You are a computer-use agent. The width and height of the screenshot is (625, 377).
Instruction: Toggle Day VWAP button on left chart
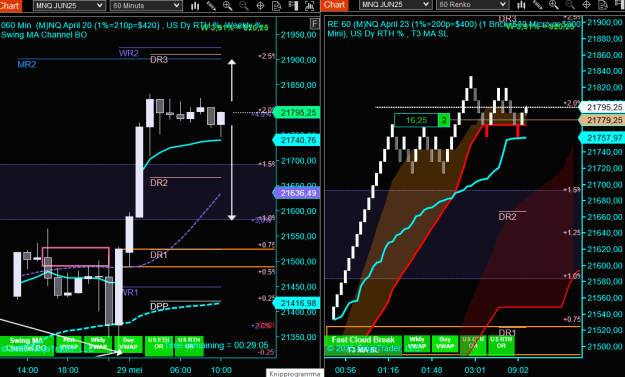[x=128, y=344]
